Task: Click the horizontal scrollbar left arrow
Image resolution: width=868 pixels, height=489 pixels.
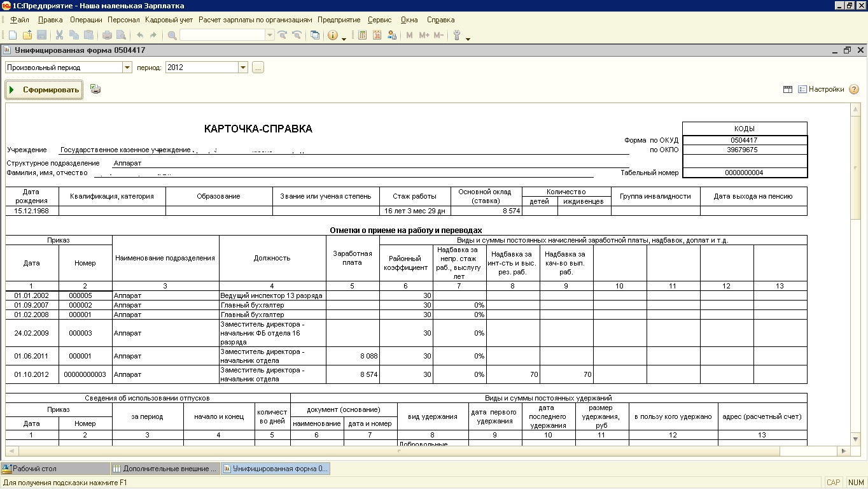Action: [x=11, y=451]
